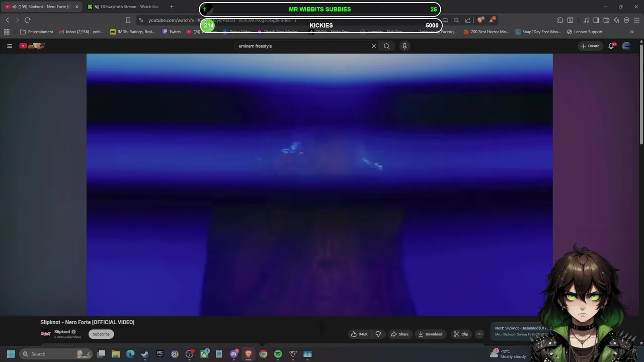
Task: Click browser forward arrow
Action: (17, 20)
